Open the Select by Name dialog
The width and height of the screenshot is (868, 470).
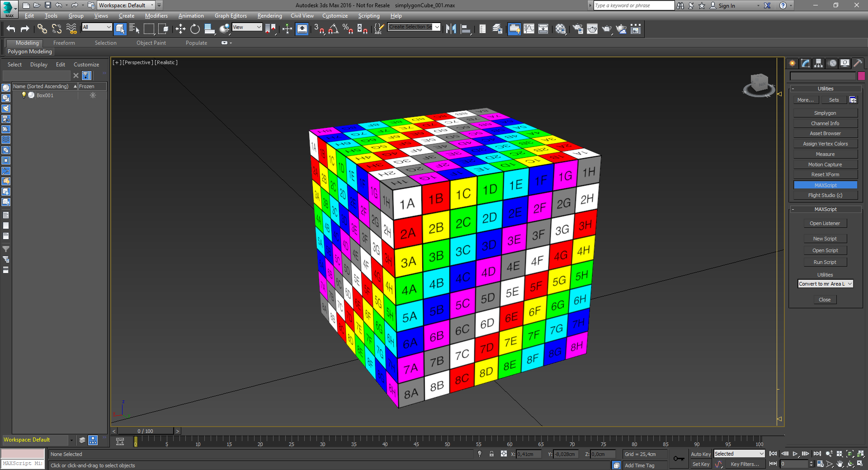[x=134, y=28]
